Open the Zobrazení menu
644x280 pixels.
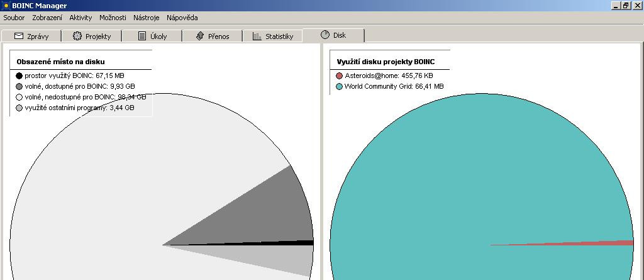(x=47, y=18)
